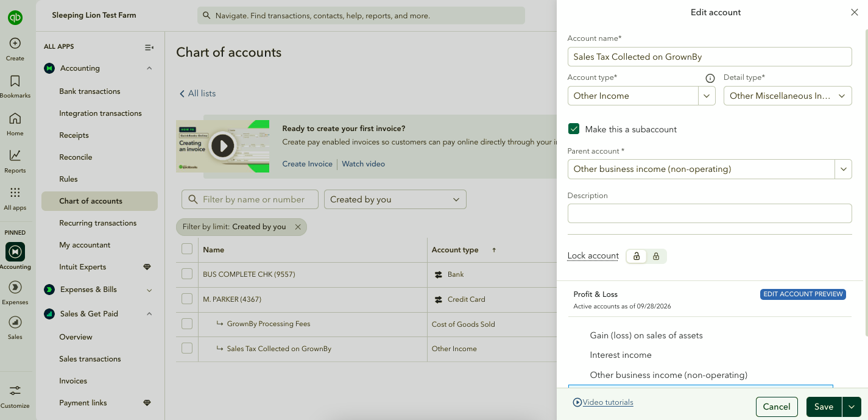The image size is (868, 420).
Task: Open the Account type dropdown
Action: [x=707, y=96]
